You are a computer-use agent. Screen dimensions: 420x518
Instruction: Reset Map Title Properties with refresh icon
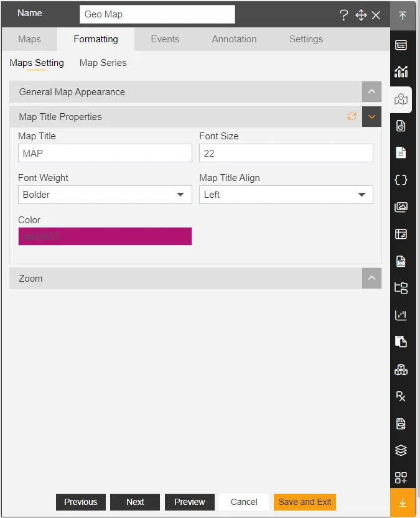point(352,116)
